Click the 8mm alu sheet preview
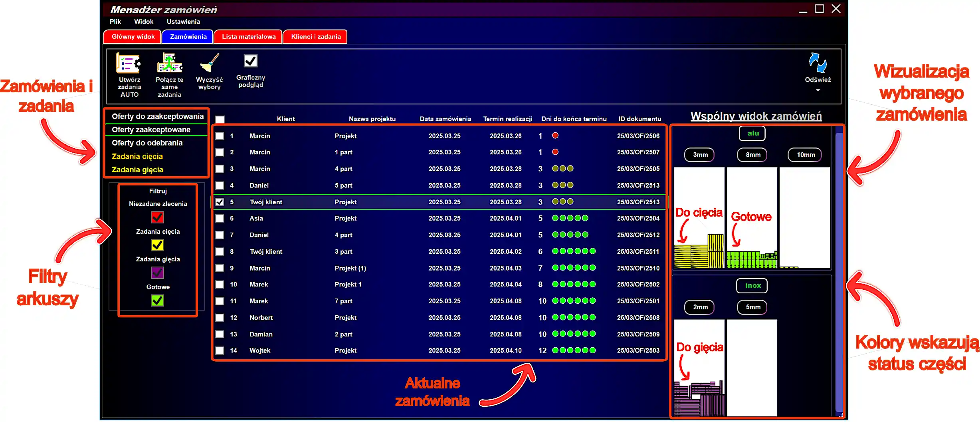 (752, 218)
